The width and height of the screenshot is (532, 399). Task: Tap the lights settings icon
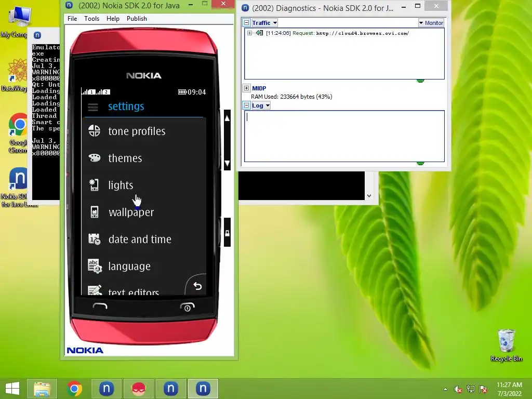[x=94, y=185]
